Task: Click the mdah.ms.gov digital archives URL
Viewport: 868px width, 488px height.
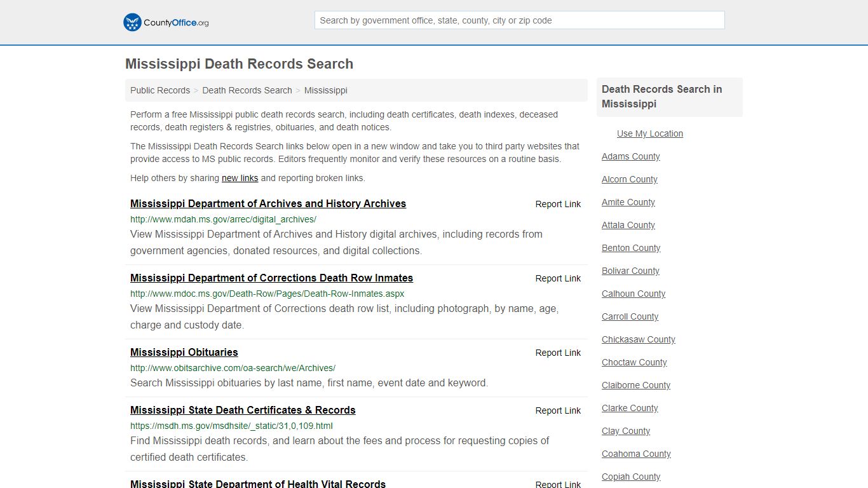Action: [223, 219]
